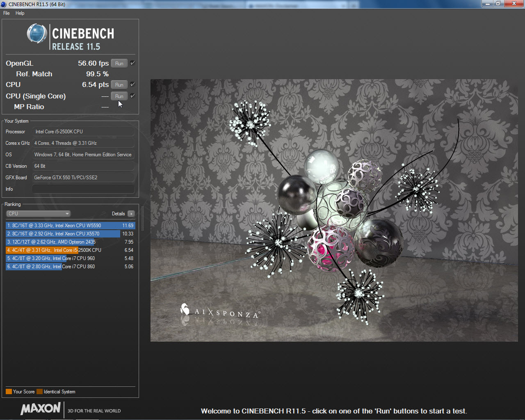Select ranking entry Intel Core i5-2500K CPU
The height and width of the screenshot is (420, 525).
click(70, 250)
